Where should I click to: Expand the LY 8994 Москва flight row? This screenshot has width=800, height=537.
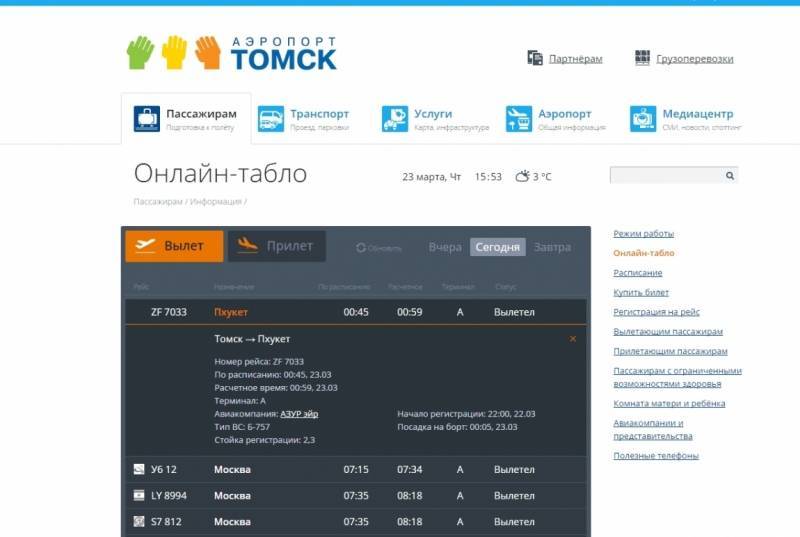click(x=356, y=496)
